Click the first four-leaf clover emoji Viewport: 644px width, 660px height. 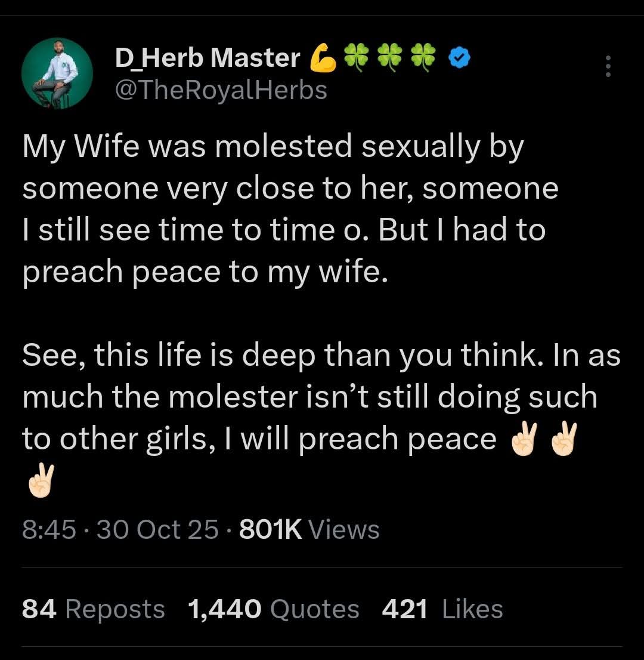tap(357, 57)
